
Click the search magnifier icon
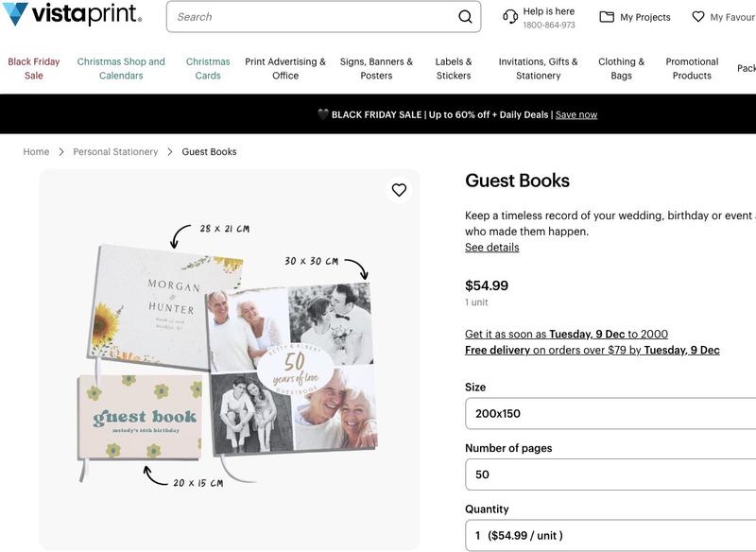[465, 17]
